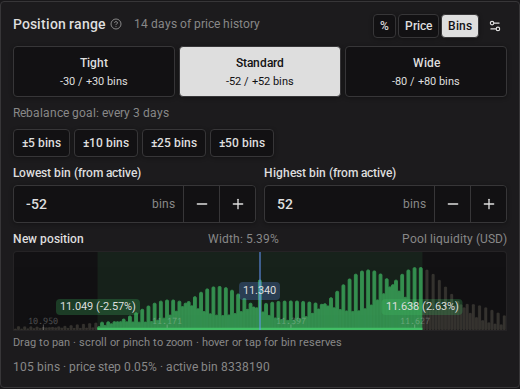
Task: Open the range settings sliders icon
Action: tap(495, 26)
